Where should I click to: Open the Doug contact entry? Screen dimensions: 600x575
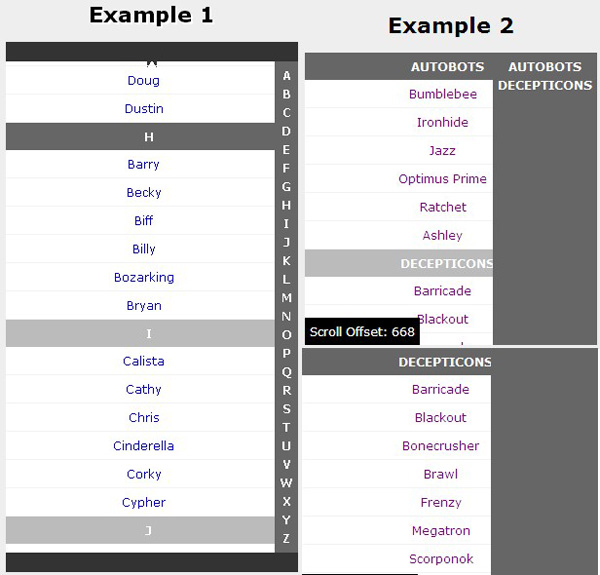[x=143, y=80]
